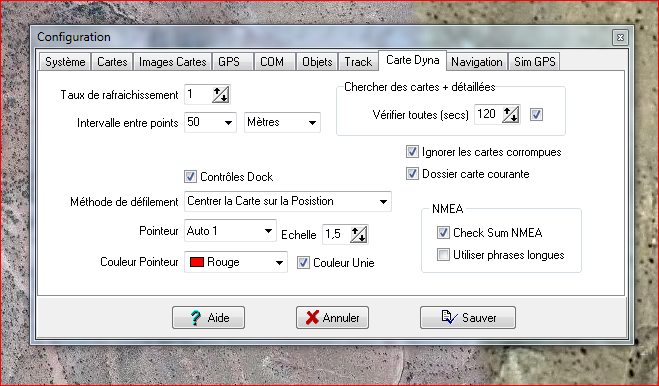Click the Echelle spinner arrows

pyautogui.click(x=359, y=234)
